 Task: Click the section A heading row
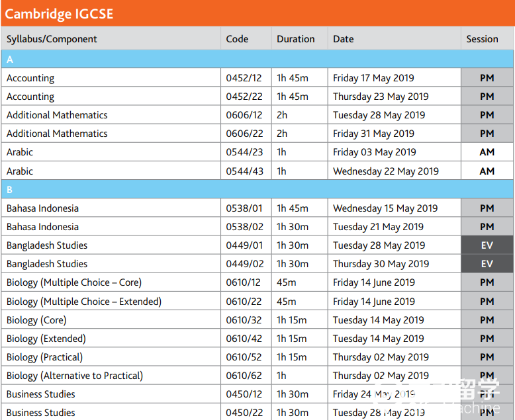(x=257, y=59)
